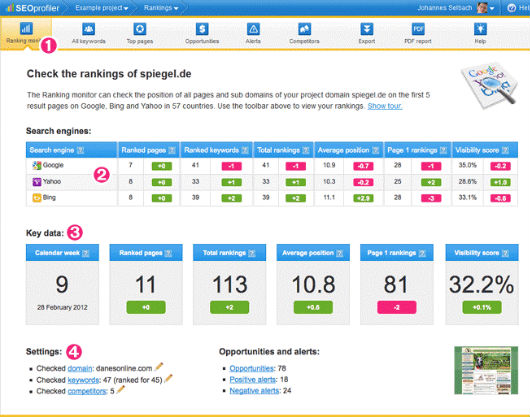Click the 28 February 2012 date
Screen dimensions: 530x417
62,308
